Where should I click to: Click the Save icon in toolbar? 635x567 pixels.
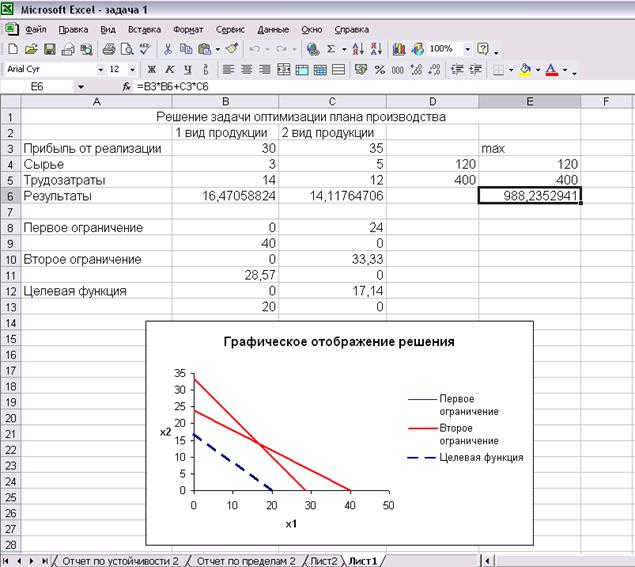(48, 48)
